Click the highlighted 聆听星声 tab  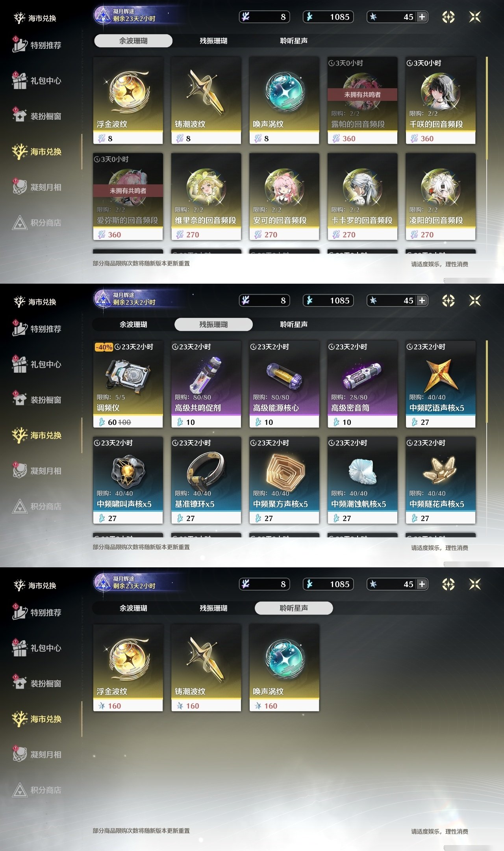click(294, 608)
